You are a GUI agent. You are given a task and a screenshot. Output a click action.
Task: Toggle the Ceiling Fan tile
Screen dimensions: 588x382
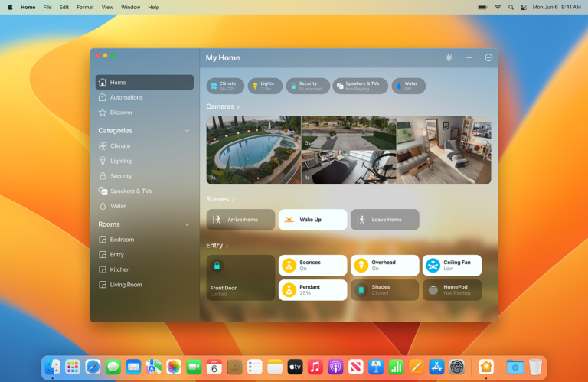pos(452,266)
